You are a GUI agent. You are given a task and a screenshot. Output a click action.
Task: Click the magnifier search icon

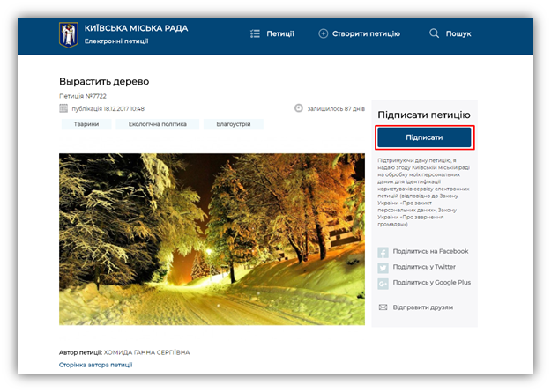coord(434,33)
